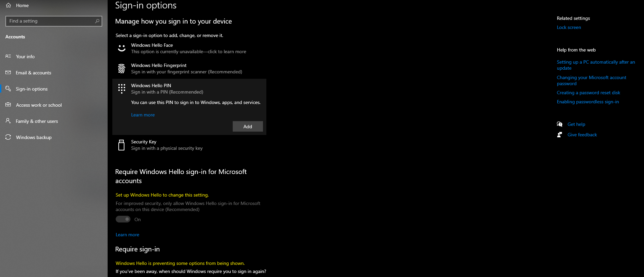This screenshot has width=644, height=277.
Task: Click the Your info person icon
Action: click(x=8, y=56)
